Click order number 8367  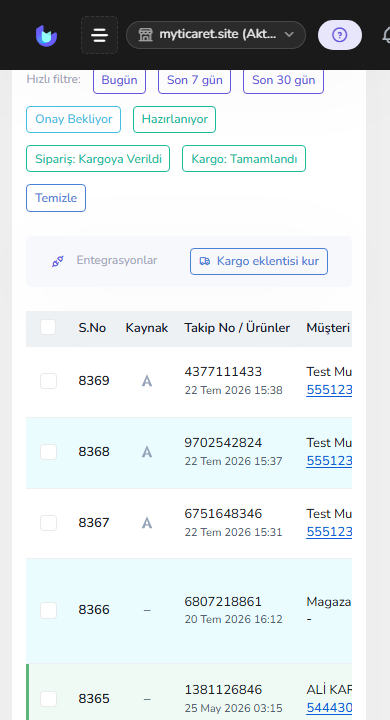click(x=94, y=523)
